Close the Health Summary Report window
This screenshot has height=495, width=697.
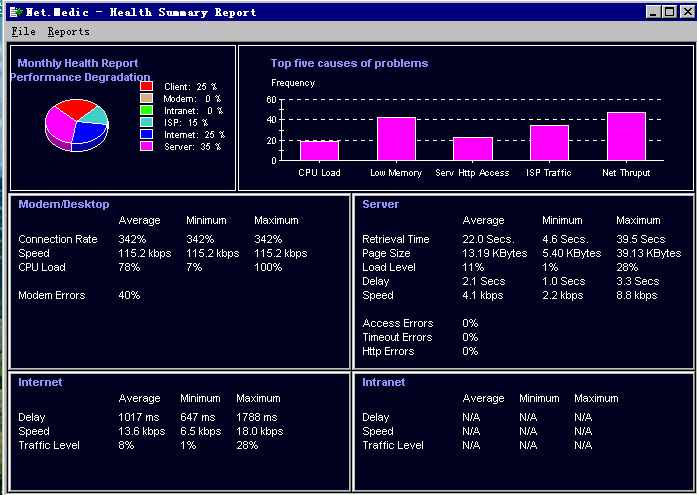click(x=683, y=12)
